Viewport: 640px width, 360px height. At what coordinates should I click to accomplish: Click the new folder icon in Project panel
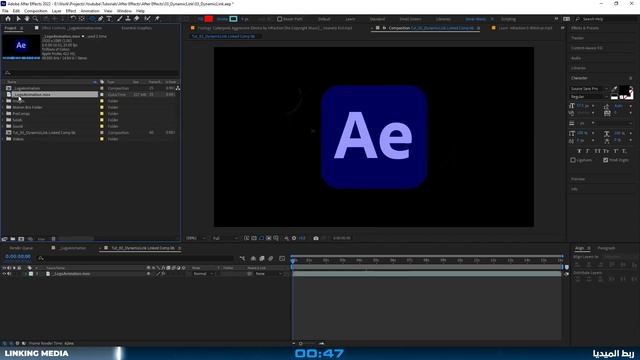13,239
